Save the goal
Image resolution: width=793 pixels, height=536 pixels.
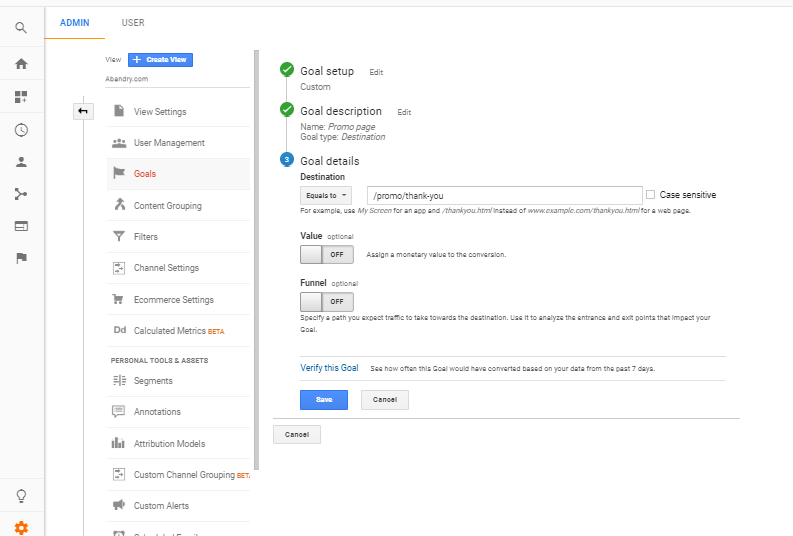click(324, 399)
